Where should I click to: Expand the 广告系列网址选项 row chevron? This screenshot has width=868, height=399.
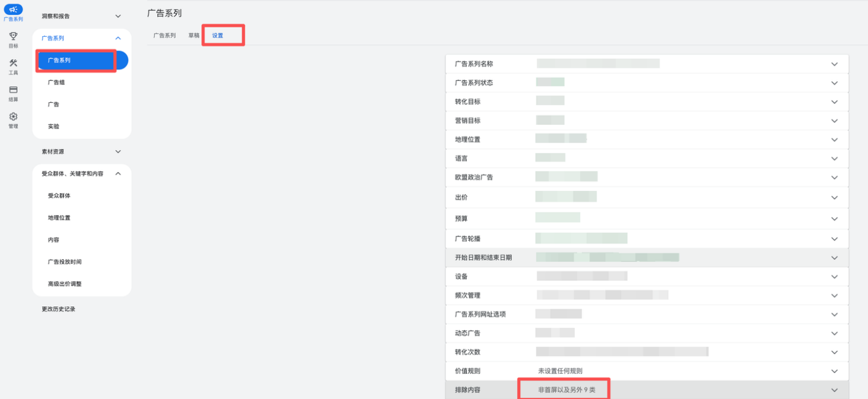click(x=834, y=314)
